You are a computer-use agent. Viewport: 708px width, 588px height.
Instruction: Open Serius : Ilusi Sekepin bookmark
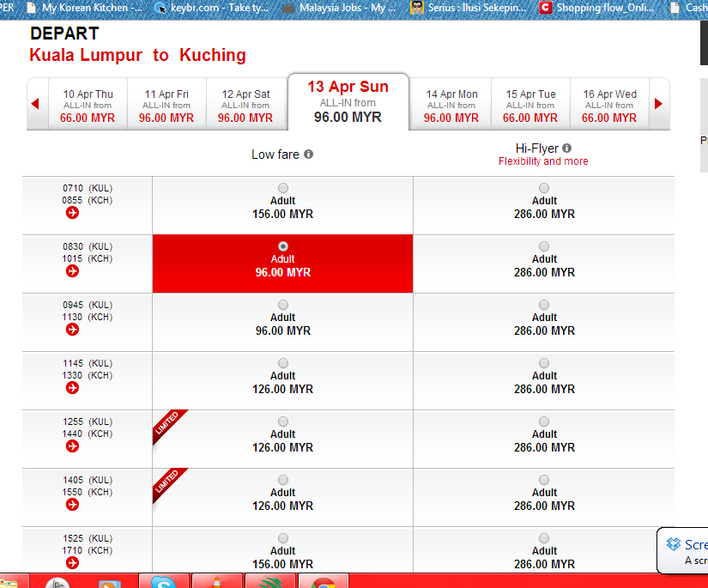(x=469, y=8)
